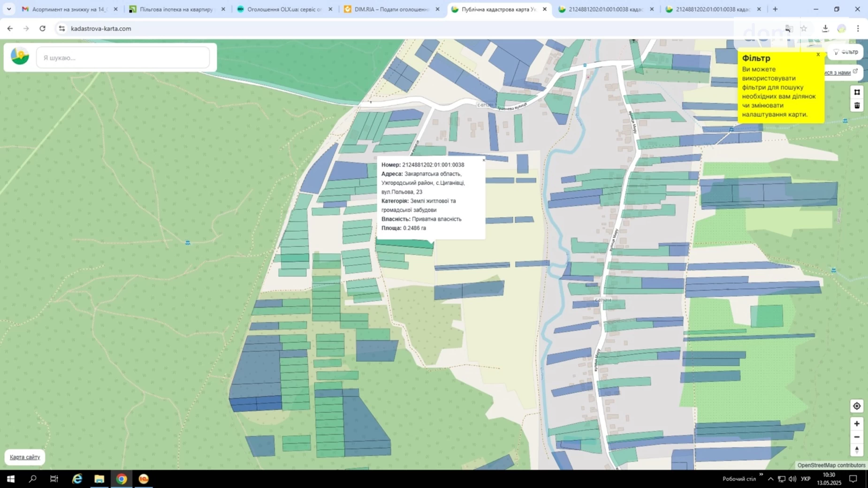Viewport: 868px width, 488px height.
Task: Switch to the DIM.RIA tab
Action: point(391,9)
